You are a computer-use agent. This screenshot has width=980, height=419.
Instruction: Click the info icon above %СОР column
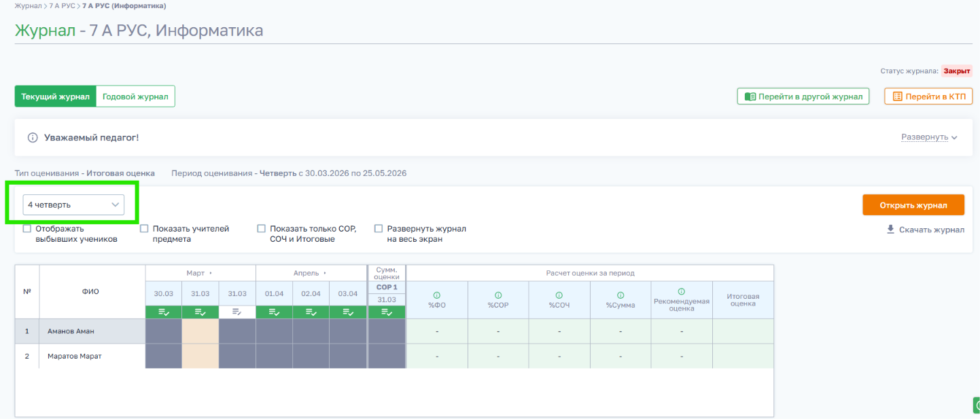[498, 295]
